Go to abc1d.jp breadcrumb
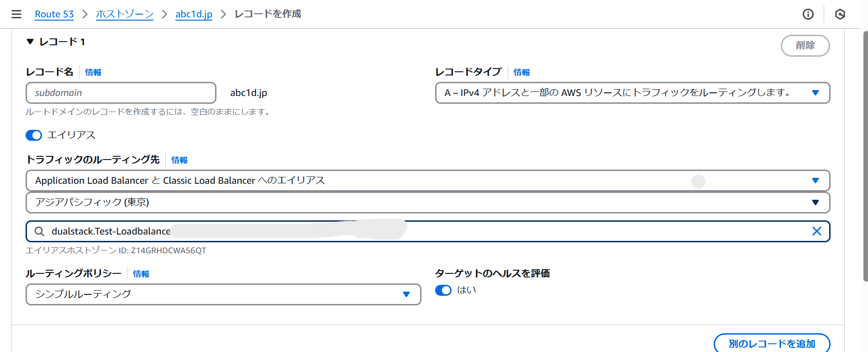The height and width of the screenshot is (352, 868). (194, 14)
